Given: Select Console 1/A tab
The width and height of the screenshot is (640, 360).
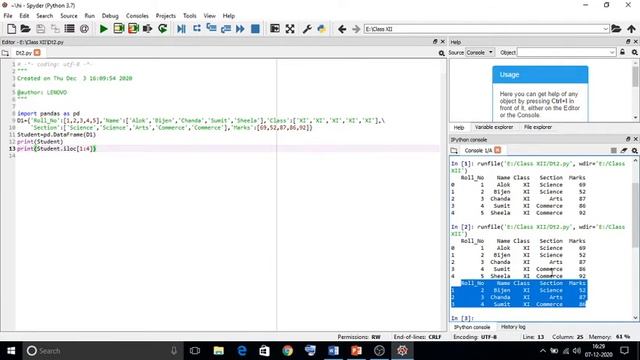Looking at the screenshot, I should click(x=478, y=151).
